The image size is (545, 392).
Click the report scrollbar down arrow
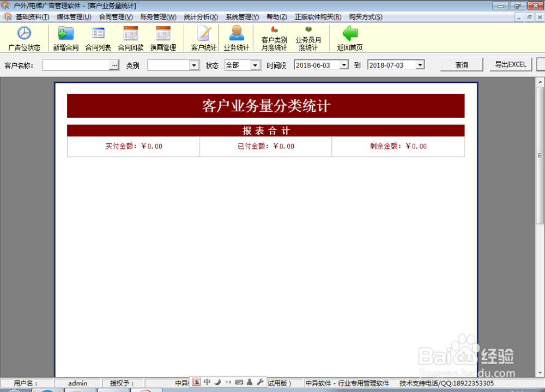pos(540,373)
